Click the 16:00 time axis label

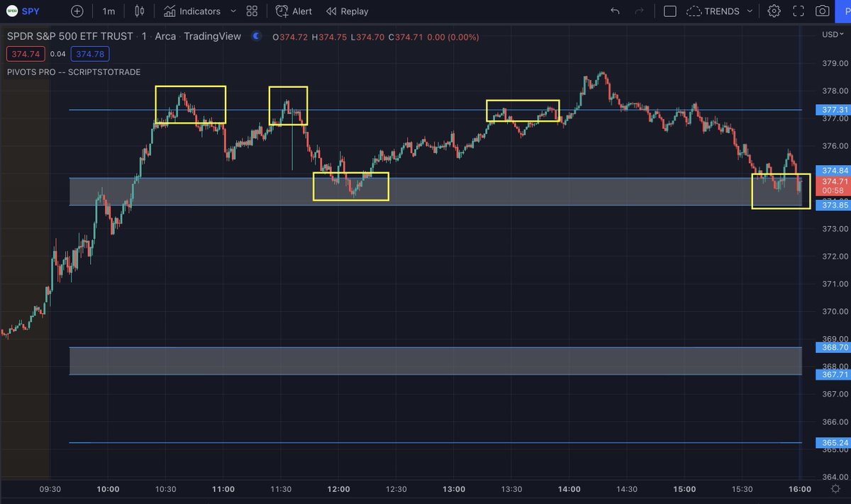[800, 488]
